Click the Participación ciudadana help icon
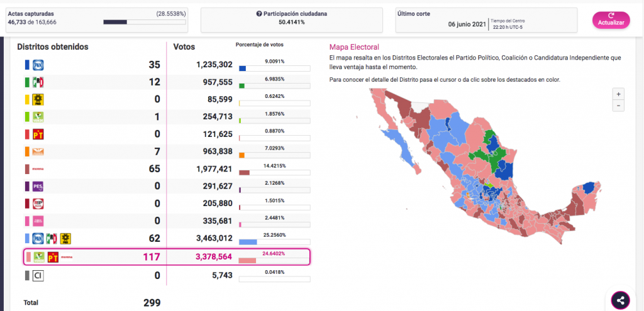The width and height of the screenshot is (644, 311). [259, 13]
